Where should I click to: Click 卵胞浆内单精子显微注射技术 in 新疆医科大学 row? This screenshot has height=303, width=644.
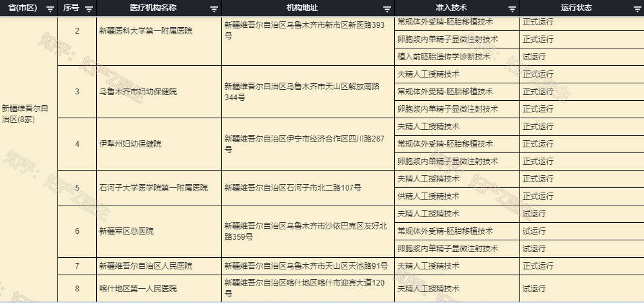(x=457, y=39)
